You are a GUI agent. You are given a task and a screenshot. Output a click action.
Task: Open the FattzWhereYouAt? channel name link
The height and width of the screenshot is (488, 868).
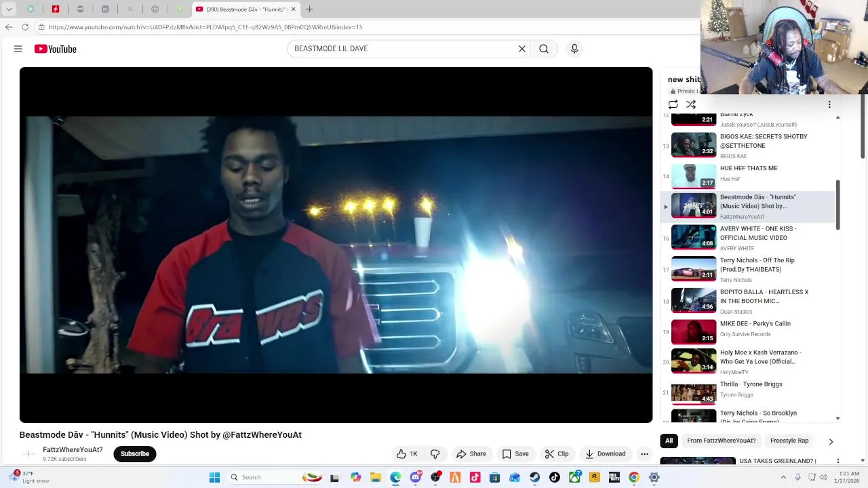point(73,450)
